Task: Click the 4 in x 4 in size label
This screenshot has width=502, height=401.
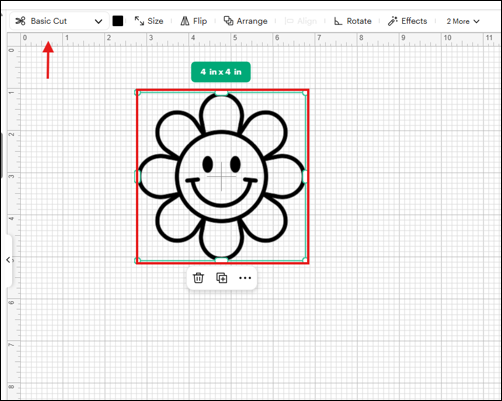Action: [x=221, y=72]
